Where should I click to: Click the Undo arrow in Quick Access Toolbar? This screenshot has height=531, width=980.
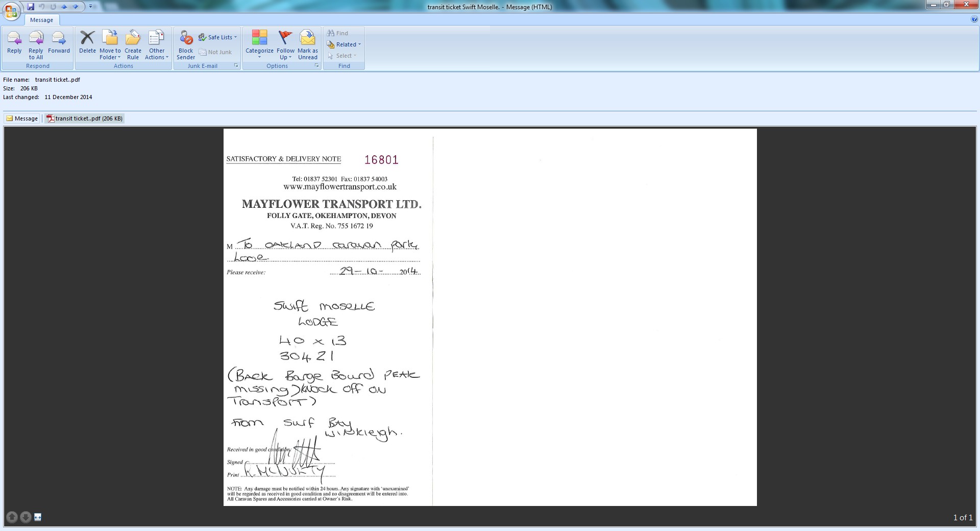[x=42, y=7]
